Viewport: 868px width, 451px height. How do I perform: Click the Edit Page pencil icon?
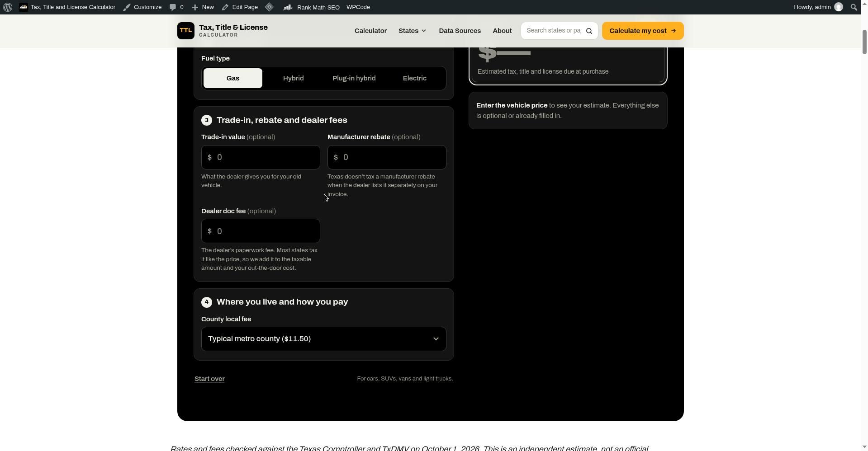(225, 7)
